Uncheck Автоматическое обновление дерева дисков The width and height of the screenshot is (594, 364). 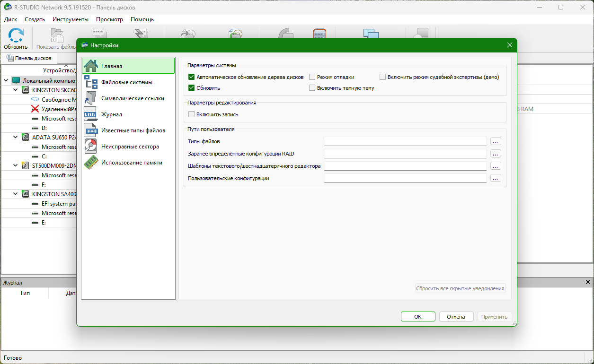(x=191, y=77)
